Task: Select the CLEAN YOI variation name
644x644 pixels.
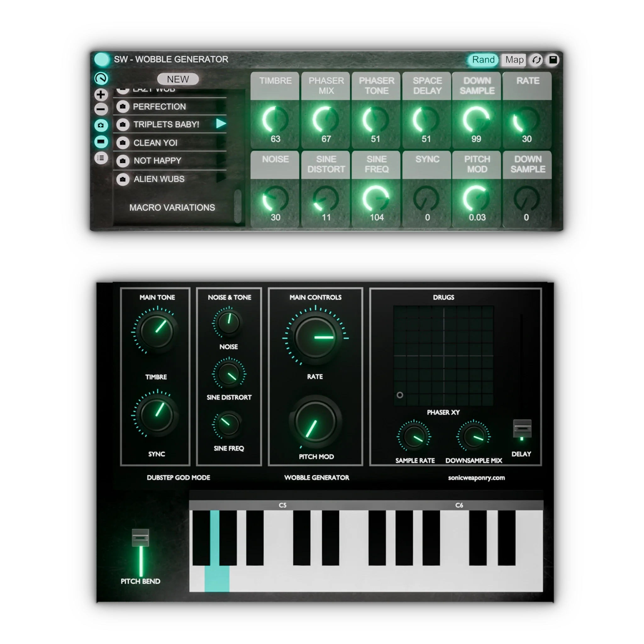Action: pyautogui.click(x=155, y=143)
